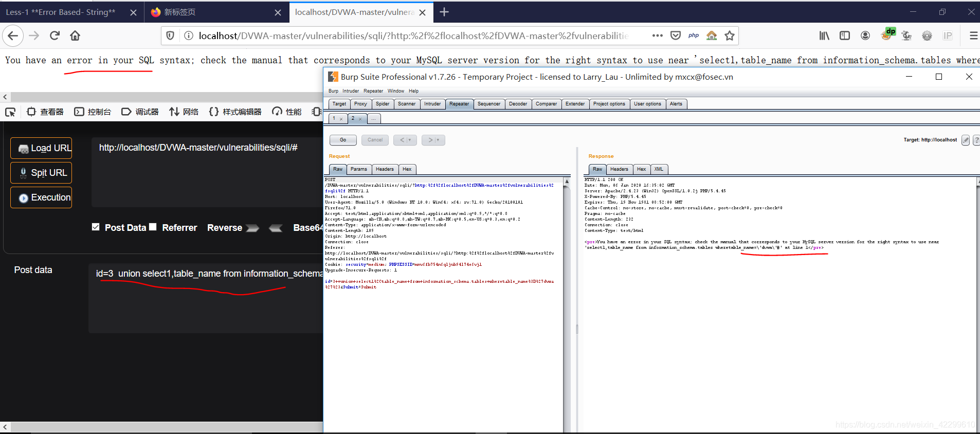
Task: Close the Less-1 Error Based tab
Action: (x=133, y=12)
